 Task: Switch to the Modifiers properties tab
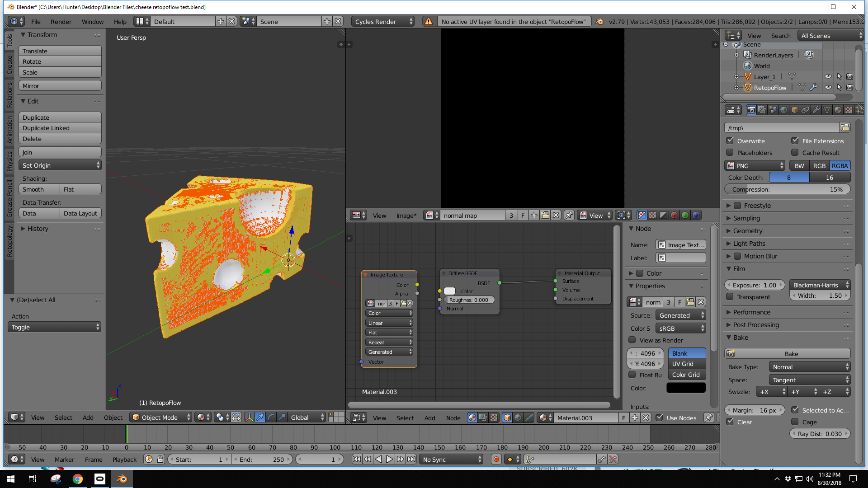tap(816, 110)
